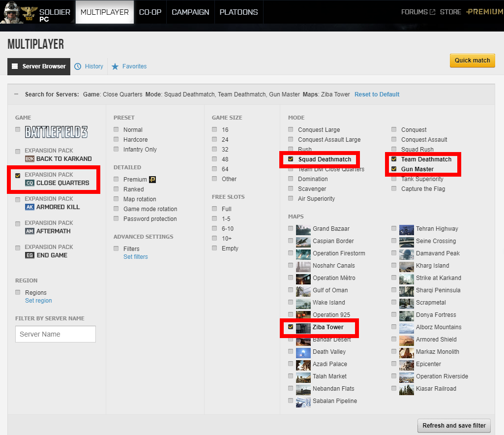Open the Store menu item
Screen dimensions: 504x435
pos(450,12)
